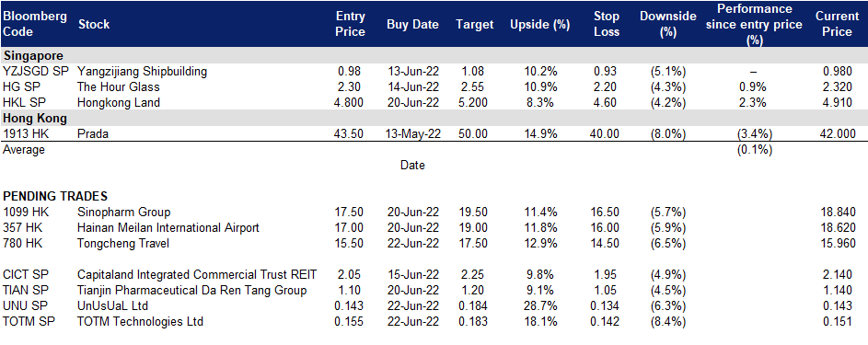Screen dimensions: 868x345
Task: Select the Sinopharm Group row name
Action: tap(124, 213)
